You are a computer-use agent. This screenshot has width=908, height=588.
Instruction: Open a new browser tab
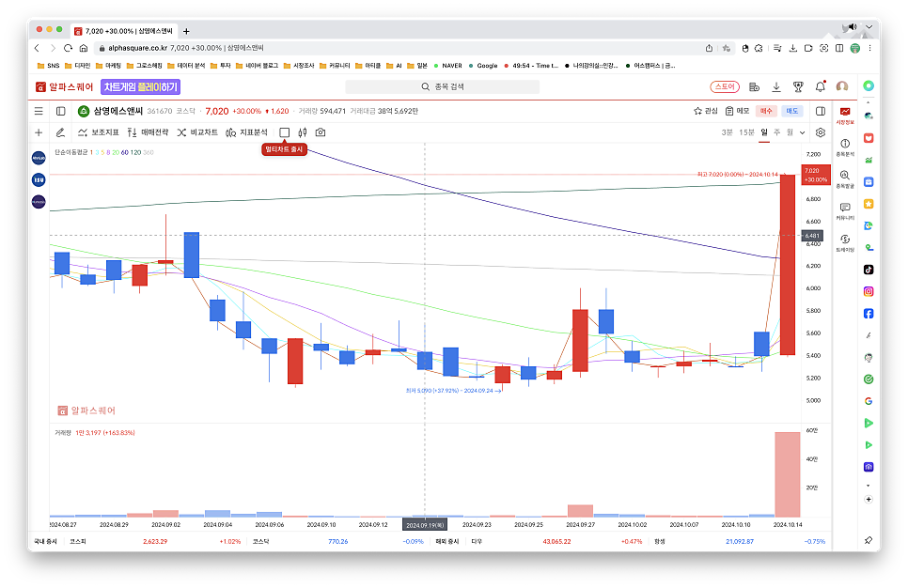[x=186, y=31]
